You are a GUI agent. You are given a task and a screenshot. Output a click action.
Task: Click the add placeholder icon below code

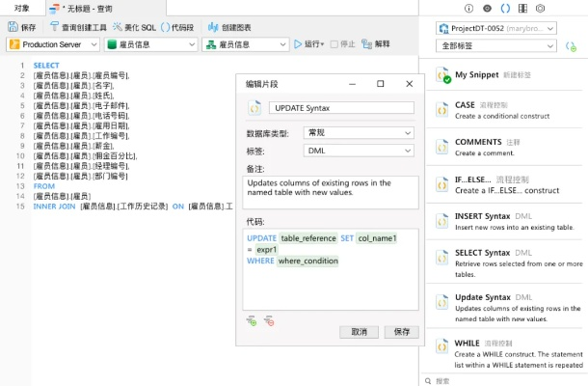252,320
